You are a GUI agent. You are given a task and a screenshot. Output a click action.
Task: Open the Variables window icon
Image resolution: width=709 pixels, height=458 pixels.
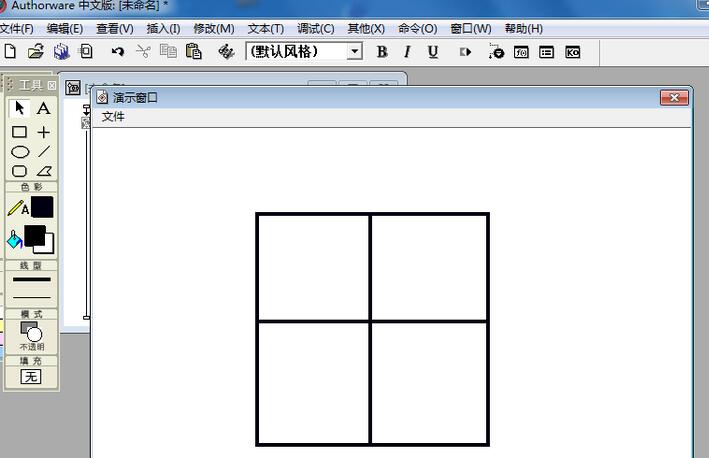coord(547,52)
